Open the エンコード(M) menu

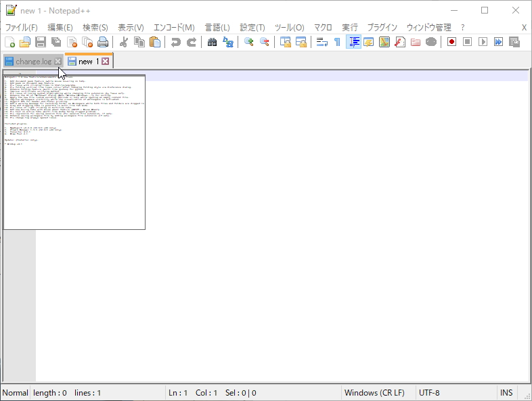(174, 28)
